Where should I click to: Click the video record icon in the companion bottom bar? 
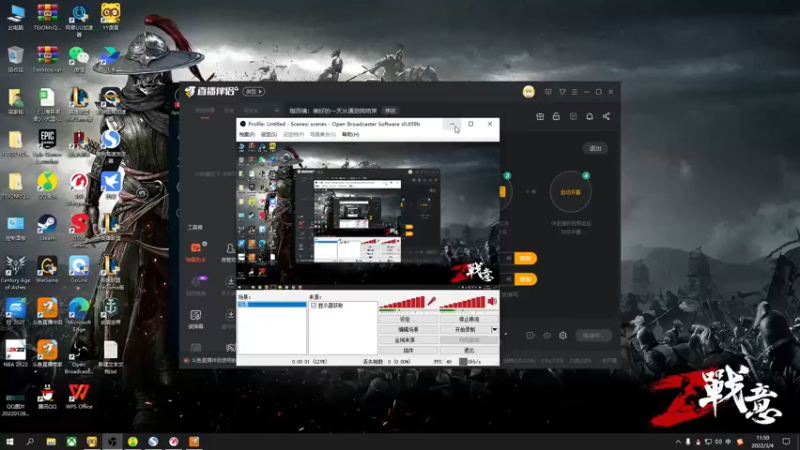pos(530,335)
